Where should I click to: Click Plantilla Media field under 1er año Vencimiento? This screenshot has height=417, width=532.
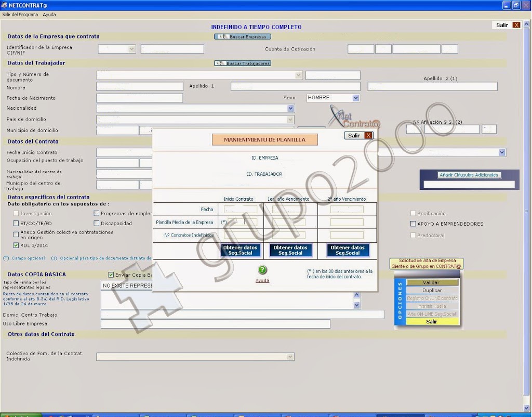click(289, 222)
